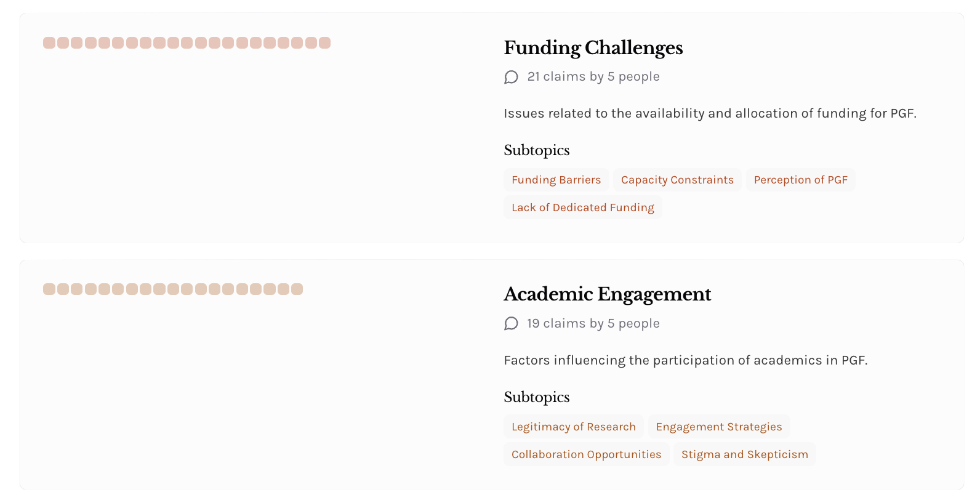Click the speech bubble icon beside 19 claims
The image size is (980, 500).
(x=511, y=324)
